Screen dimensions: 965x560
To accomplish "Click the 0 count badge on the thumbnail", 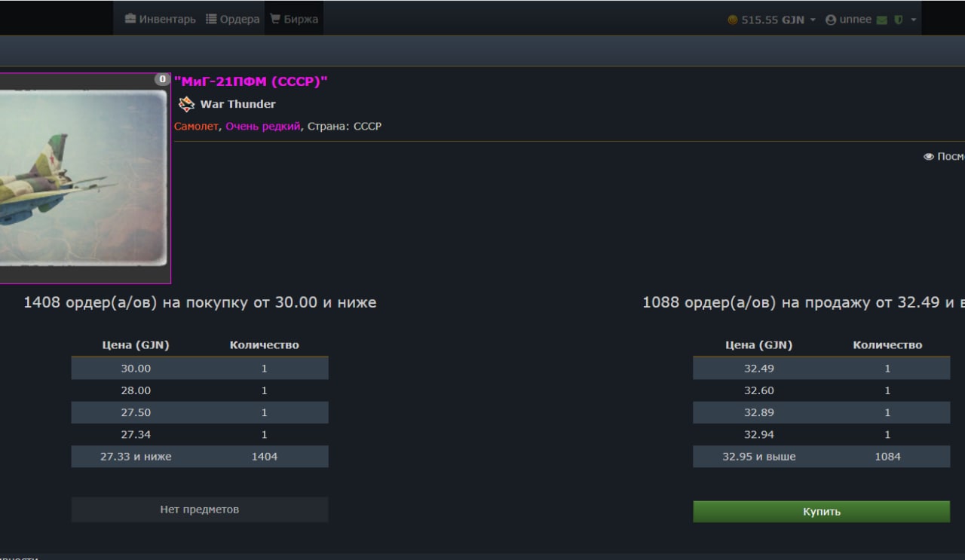I will 162,79.
